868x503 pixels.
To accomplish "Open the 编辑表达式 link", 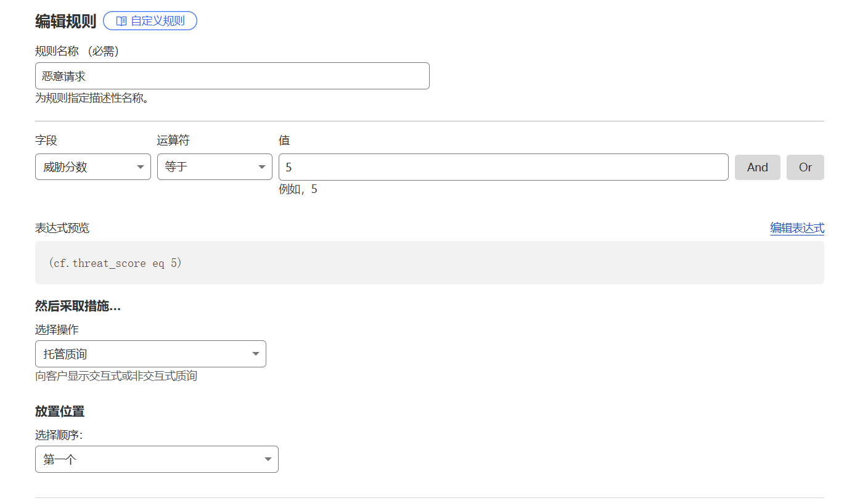I will [x=796, y=228].
